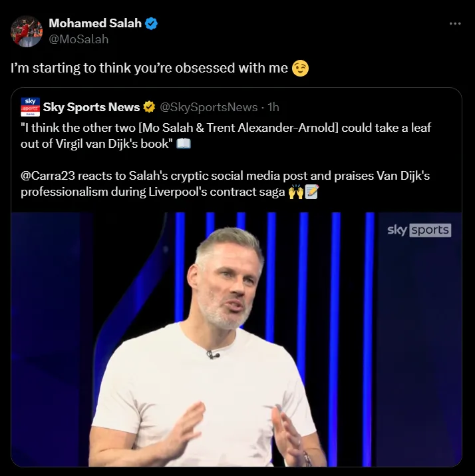This screenshot has height=476, width=475.
Task: Click the open book emoji
Action: (x=184, y=144)
